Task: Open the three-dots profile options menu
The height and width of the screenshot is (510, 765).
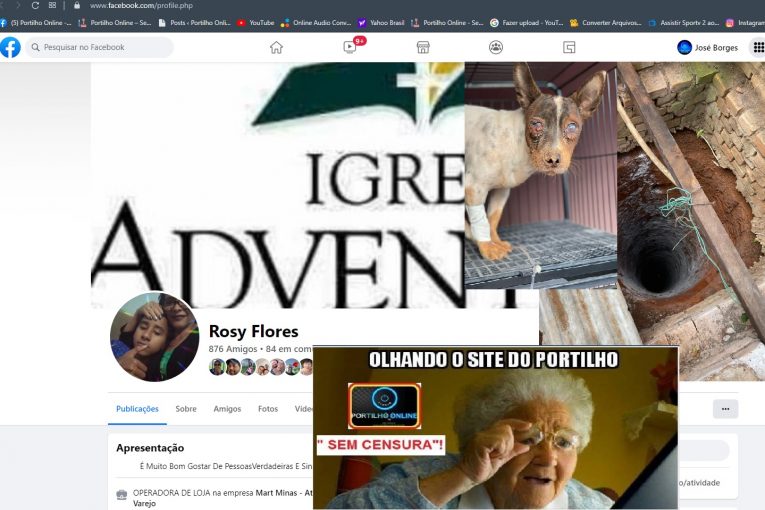Action: coord(725,409)
